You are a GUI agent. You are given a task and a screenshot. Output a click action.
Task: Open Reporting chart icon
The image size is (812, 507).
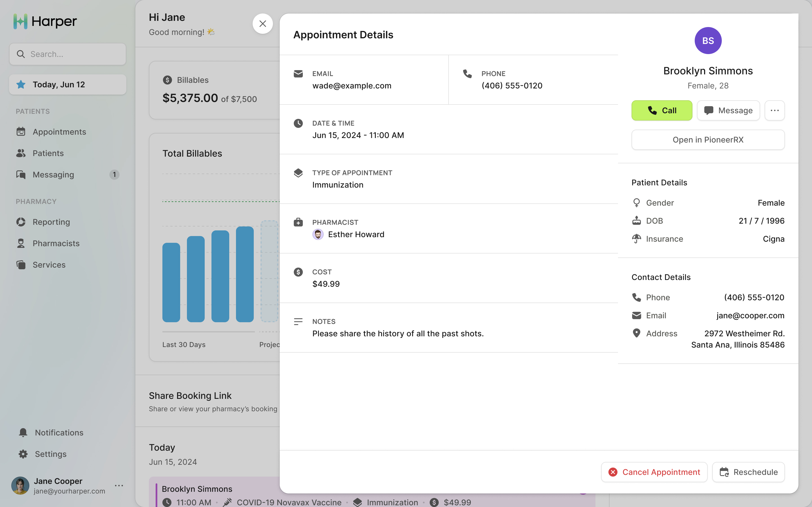click(21, 222)
